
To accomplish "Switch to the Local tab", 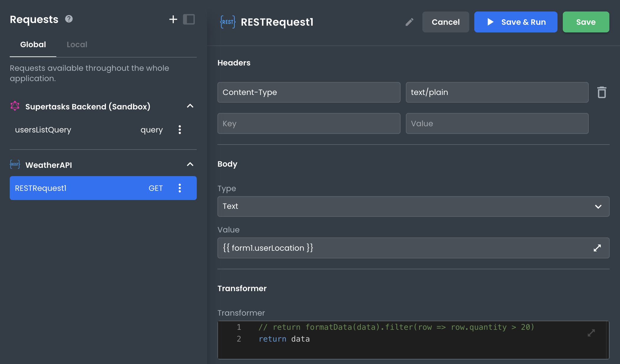I will pos(77,45).
